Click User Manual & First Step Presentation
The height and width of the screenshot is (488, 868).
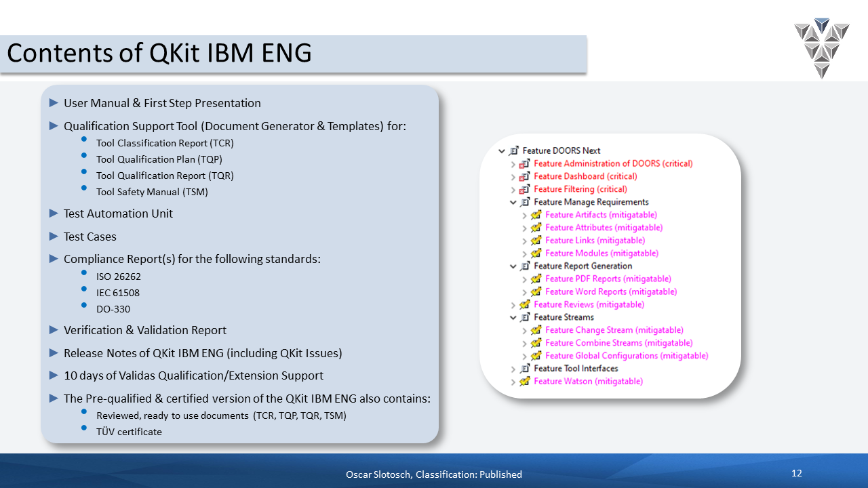pos(162,103)
